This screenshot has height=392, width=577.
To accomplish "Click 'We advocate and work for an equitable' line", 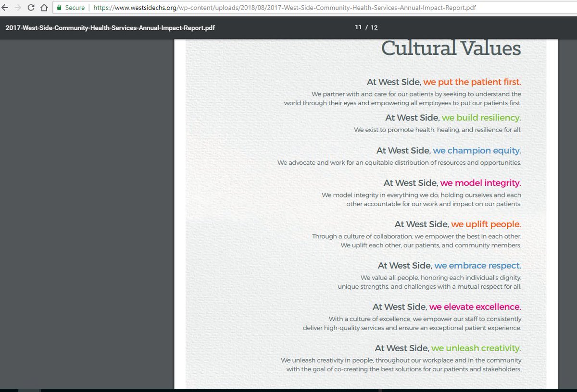I will tap(399, 163).
